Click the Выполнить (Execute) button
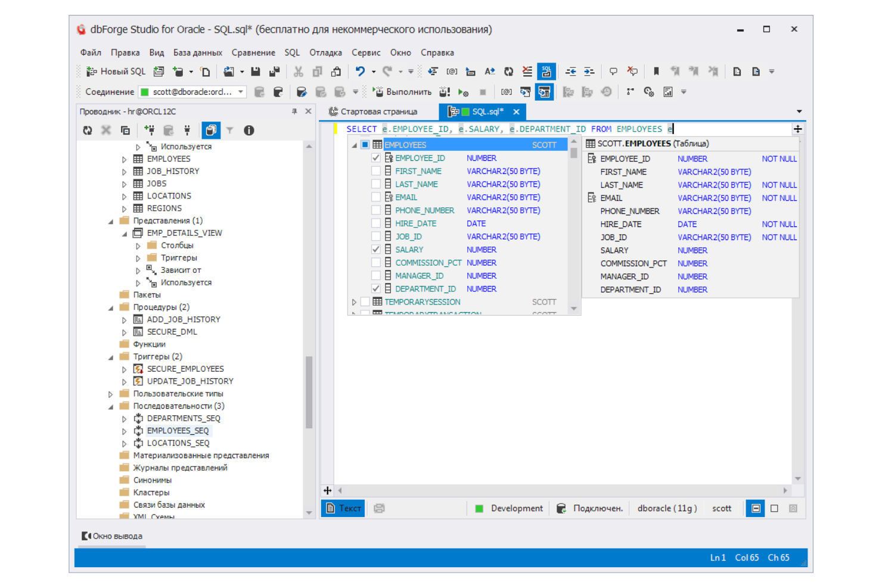This screenshot has width=882, height=588. (x=402, y=92)
